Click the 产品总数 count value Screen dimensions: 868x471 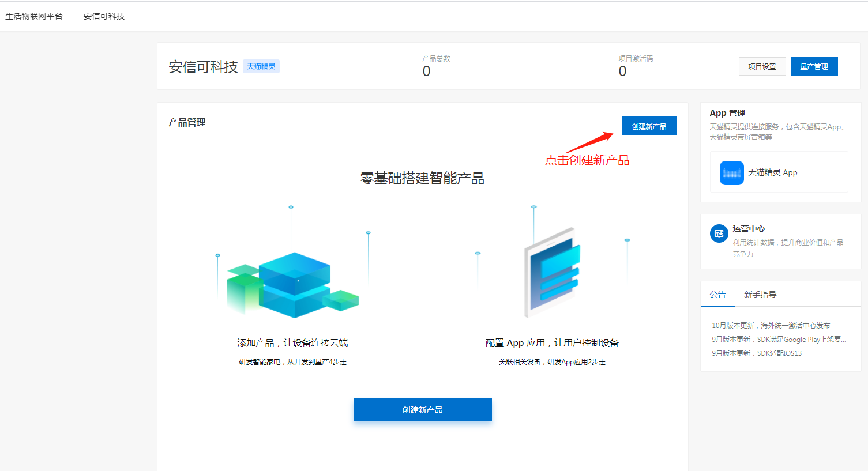[427, 71]
